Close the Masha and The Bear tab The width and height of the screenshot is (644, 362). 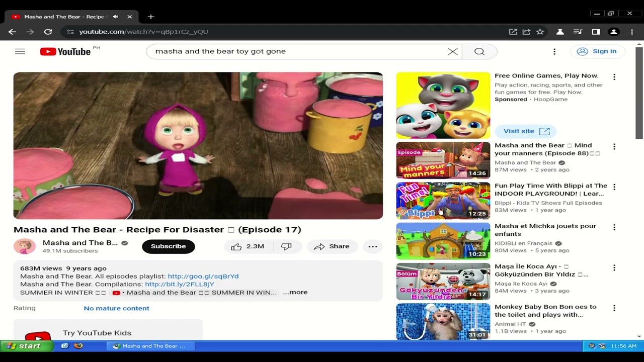point(129,17)
